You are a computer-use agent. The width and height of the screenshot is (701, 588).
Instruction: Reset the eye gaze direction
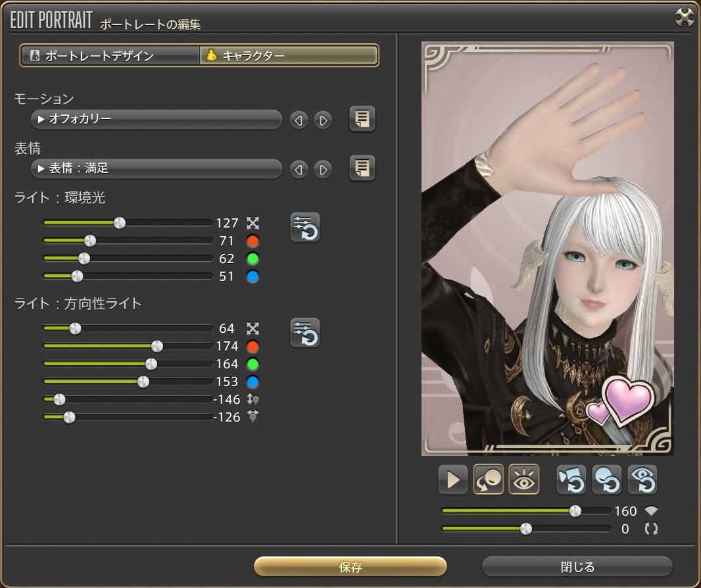tap(642, 479)
